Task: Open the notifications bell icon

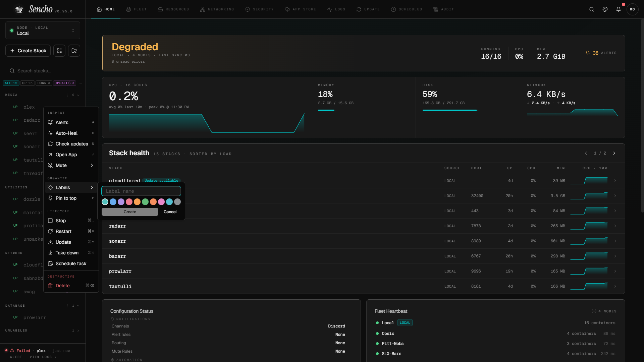Action: click(x=619, y=9)
